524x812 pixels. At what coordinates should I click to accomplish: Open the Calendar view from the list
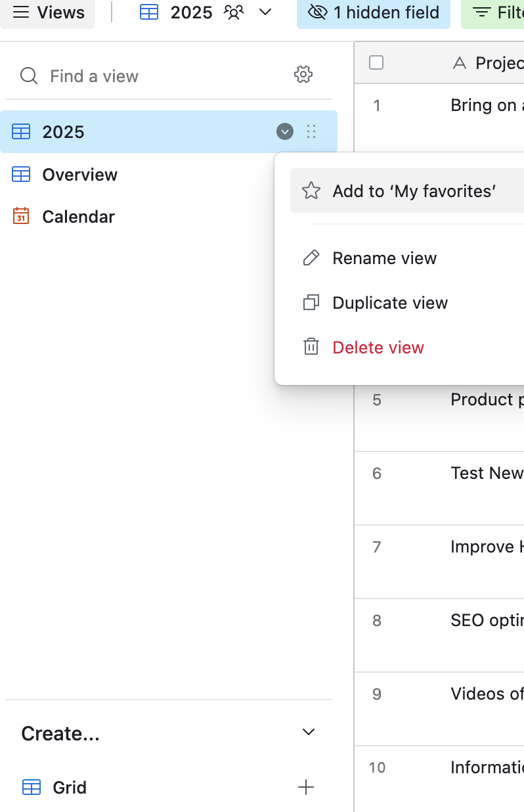tap(78, 217)
